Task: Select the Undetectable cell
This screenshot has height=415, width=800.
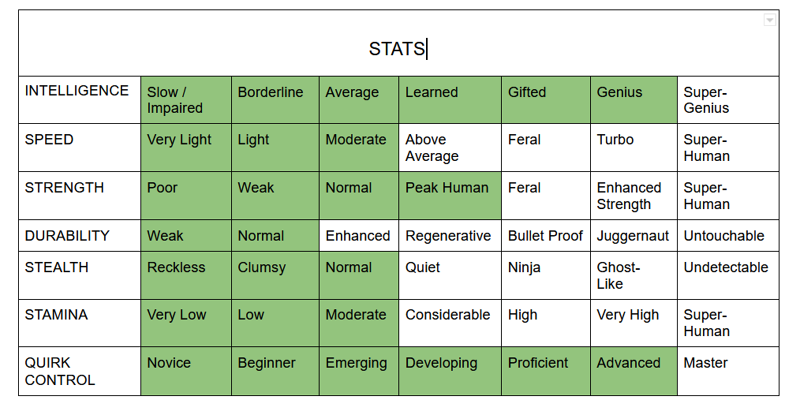Action: pyautogui.click(x=727, y=275)
